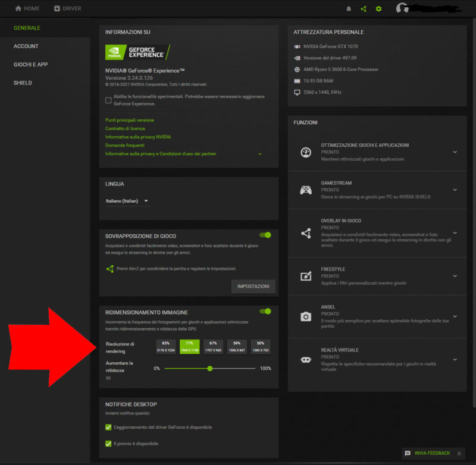Open the Ottimizzazione giochi speedometer icon
Image resolution: width=476 pixels, height=465 pixels.
click(305, 152)
